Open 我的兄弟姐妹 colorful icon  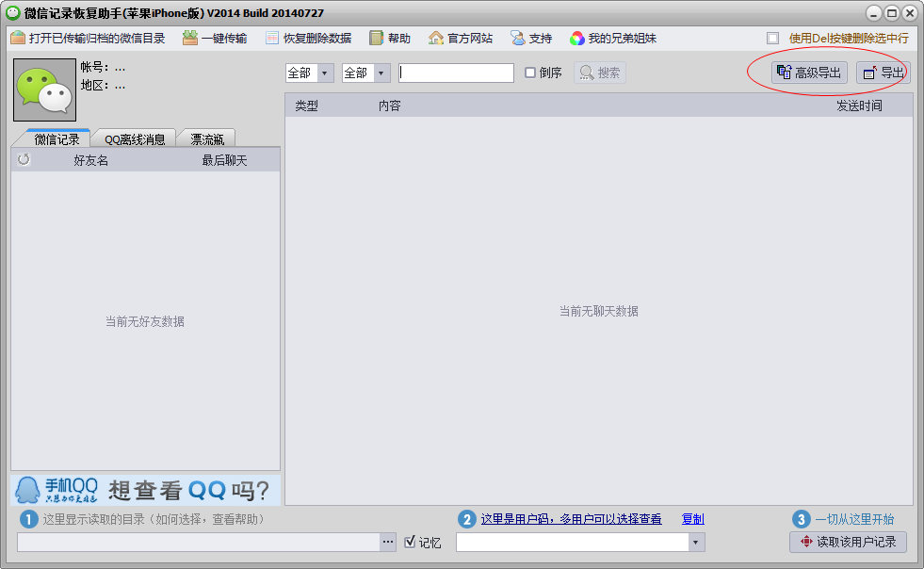pyautogui.click(x=576, y=39)
